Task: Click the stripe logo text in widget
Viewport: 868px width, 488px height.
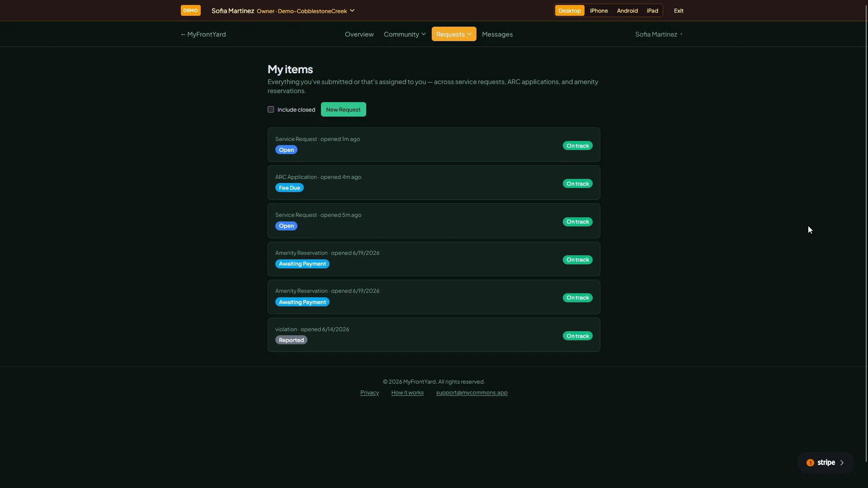Action: pyautogui.click(x=826, y=463)
